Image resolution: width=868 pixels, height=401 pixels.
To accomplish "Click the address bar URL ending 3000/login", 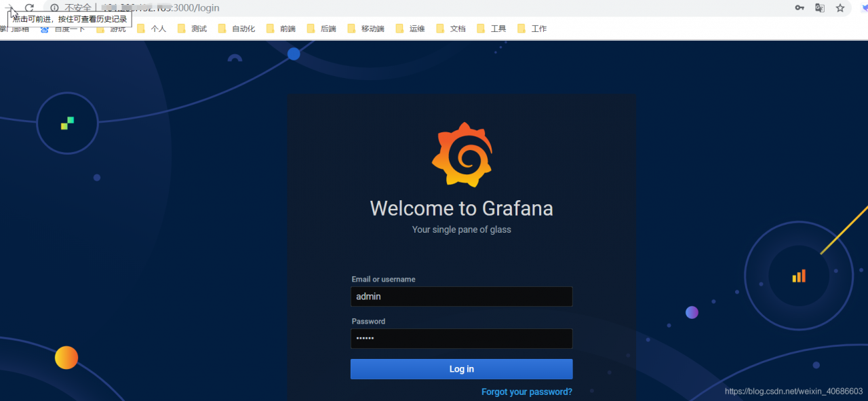I will coord(160,8).
